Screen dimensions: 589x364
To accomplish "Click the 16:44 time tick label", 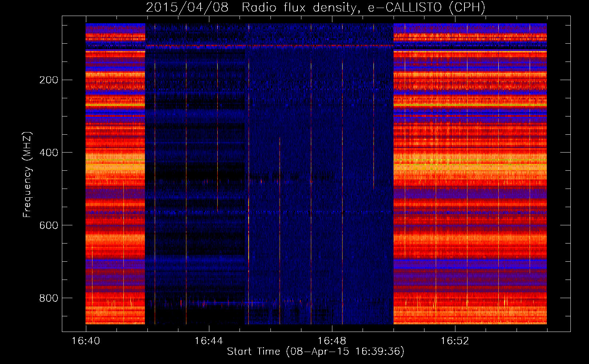I will 209,341.
